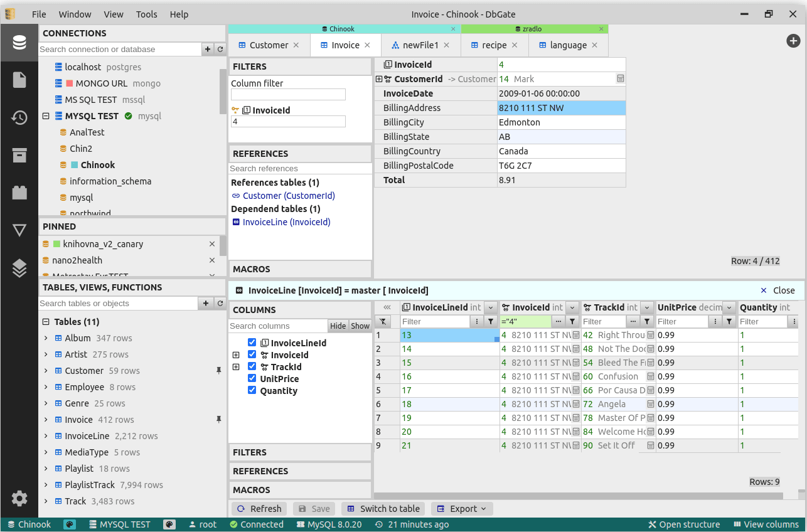Open the Tools menu
807x532 pixels.
pos(146,14)
